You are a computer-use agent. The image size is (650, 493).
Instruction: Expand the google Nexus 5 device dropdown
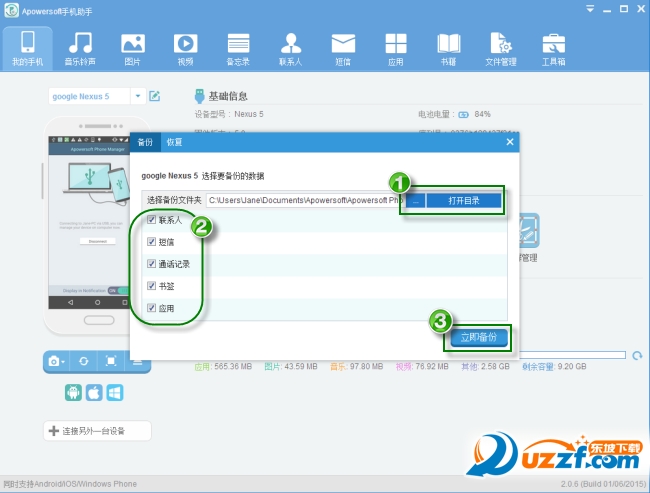(x=138, y=96)
